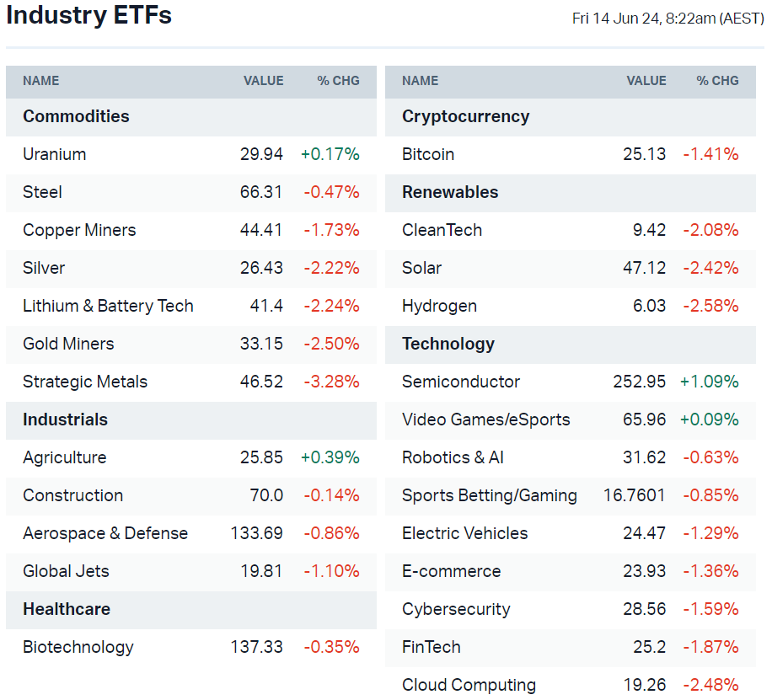
Task: Open the Lithium & Battery Tech ETF
Action: [108, 306]
